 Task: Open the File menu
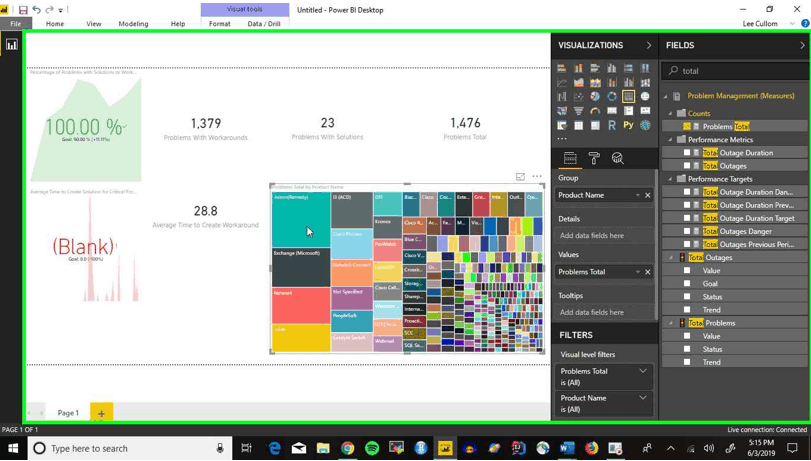tap(16, 24)
